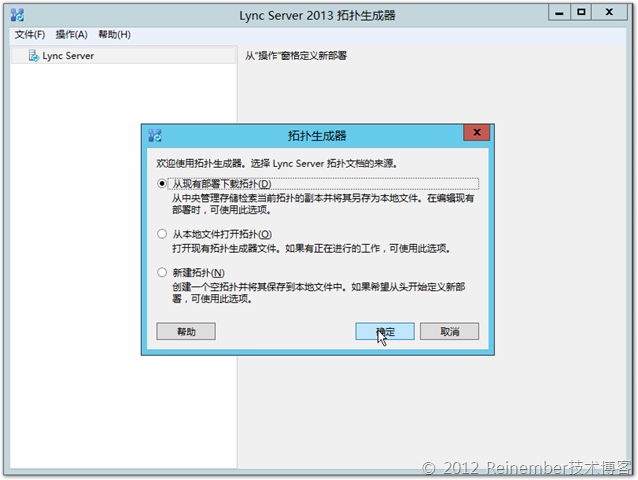This screenshot has height=480, width=638.
Task: Minimize the Lync Server 2013 window
Action: 559,13
